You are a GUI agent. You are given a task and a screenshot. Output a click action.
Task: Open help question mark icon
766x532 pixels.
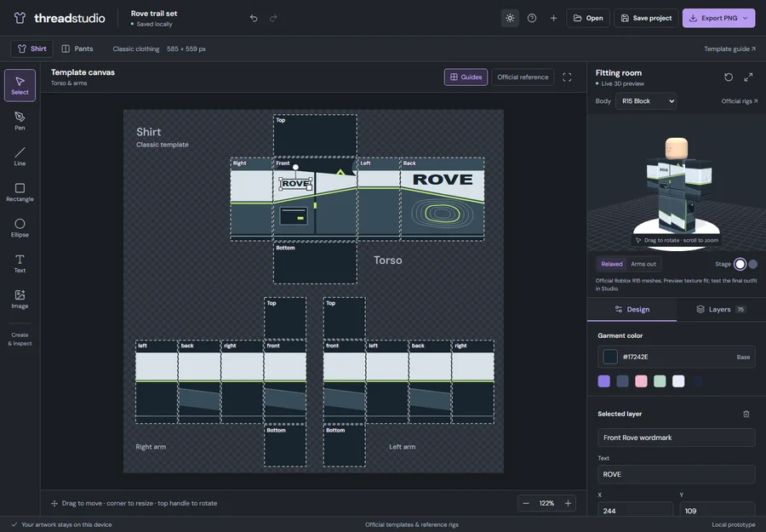coord(532,18)
